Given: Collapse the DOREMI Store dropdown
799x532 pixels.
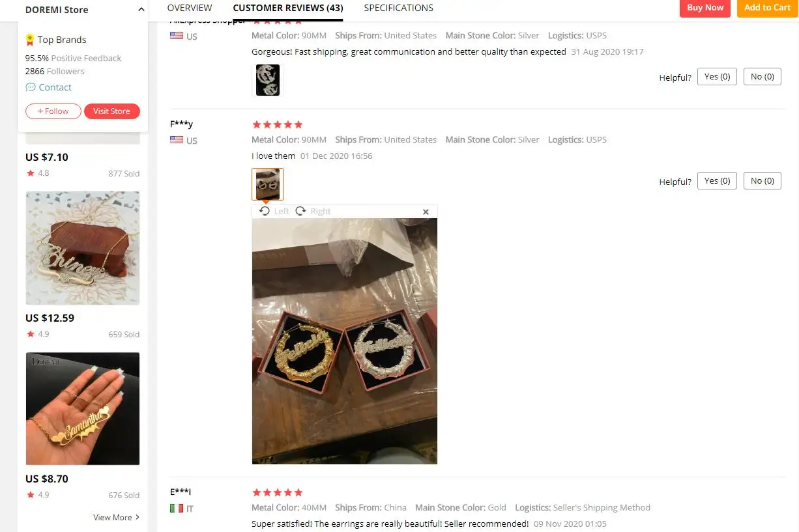Looking at the screenshot, I should (141, 10).
